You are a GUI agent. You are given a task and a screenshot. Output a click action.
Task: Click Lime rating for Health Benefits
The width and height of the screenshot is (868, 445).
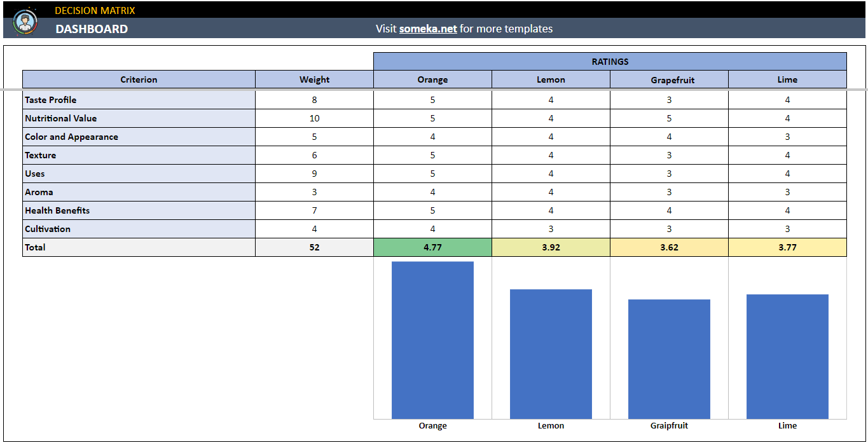click(787, 210)
